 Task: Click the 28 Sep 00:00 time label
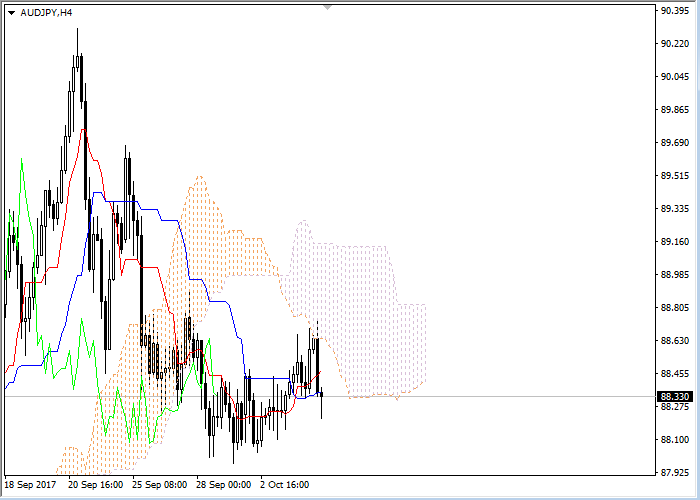(224, 485)
